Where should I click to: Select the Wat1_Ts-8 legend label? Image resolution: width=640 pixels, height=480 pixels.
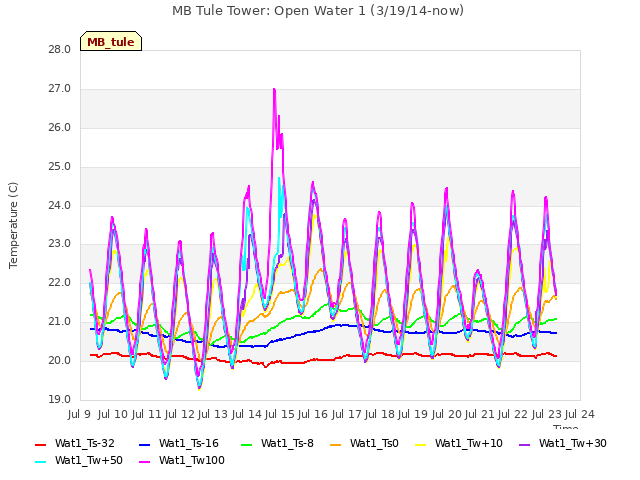pos(287,443)
